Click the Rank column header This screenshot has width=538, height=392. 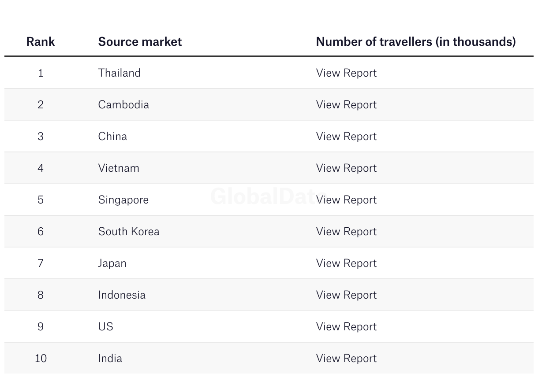click(41, 41)
